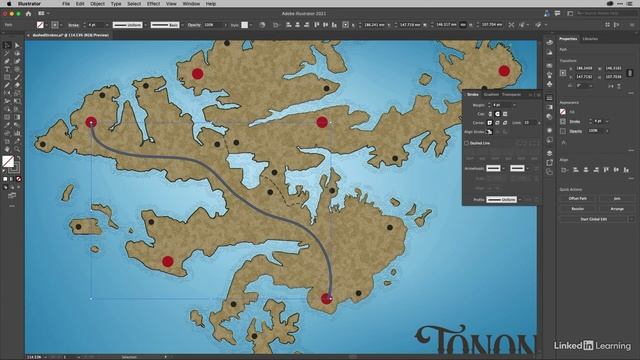640x360 pixels.
Task: Enable the Dashed Line checkbox
Action: pyautogui.click(x=466, y=143)
